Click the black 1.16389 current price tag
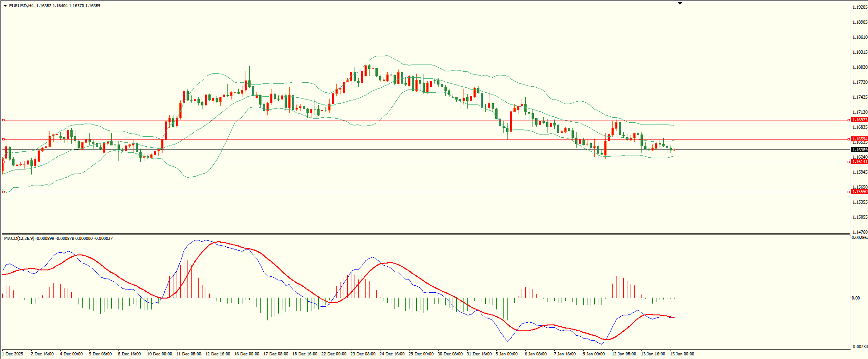This screenshot has height=359, width=868. (859, 150)
